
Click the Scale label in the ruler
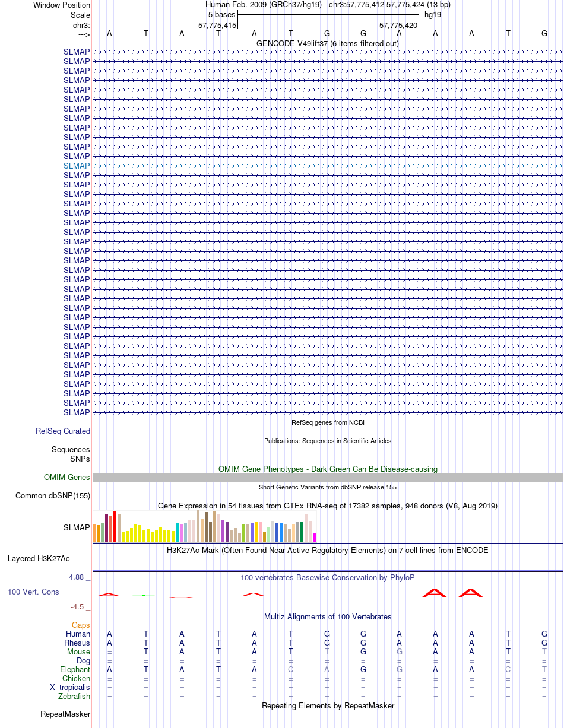80,15
